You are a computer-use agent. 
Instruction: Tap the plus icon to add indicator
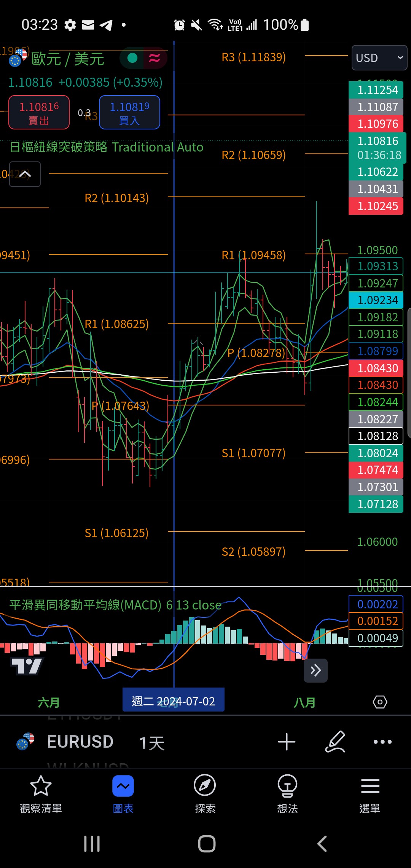point(287,742)
